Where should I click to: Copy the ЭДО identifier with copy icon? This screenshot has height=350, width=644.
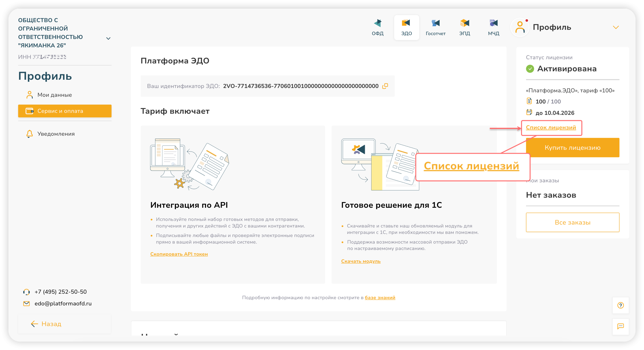(385, 86)
